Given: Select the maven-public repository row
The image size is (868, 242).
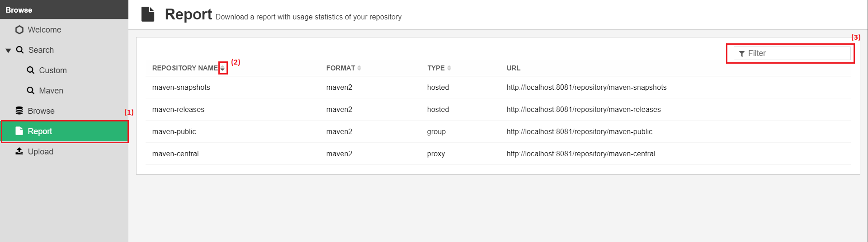Looking at the screenshot, I should [x=174, y=132].
